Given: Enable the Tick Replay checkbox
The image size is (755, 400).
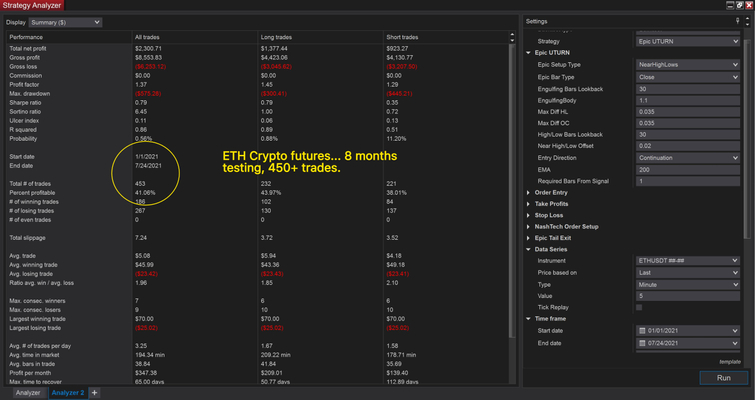Looking at the screenshot, I should [640, 307].
